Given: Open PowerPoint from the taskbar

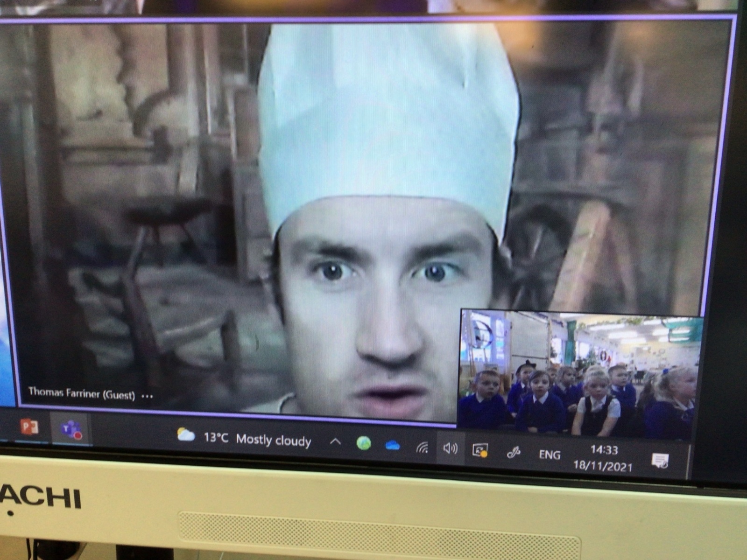Looking at the screenshot, I should (29, 426).
